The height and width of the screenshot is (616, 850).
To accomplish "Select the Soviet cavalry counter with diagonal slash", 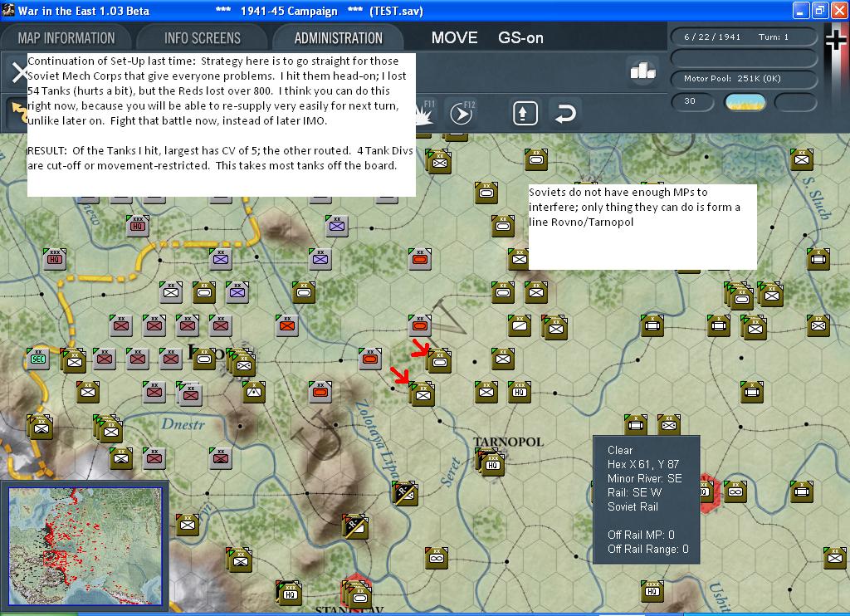I will [520, 325].
